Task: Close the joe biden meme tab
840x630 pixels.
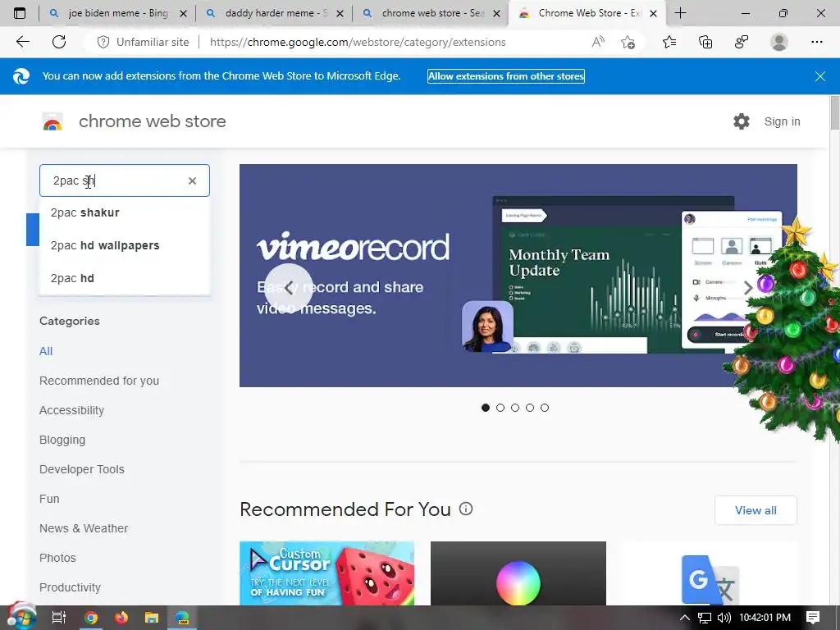Action: pyautogui.click(x=183, y=13)
